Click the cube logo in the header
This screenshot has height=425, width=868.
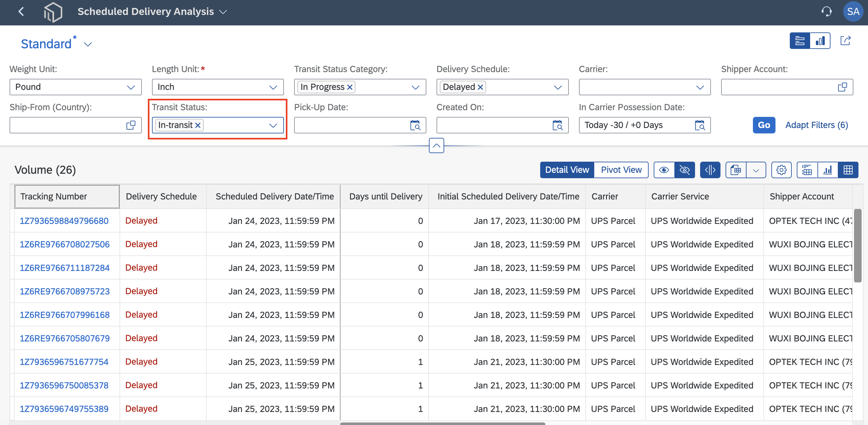coord(53,12)
